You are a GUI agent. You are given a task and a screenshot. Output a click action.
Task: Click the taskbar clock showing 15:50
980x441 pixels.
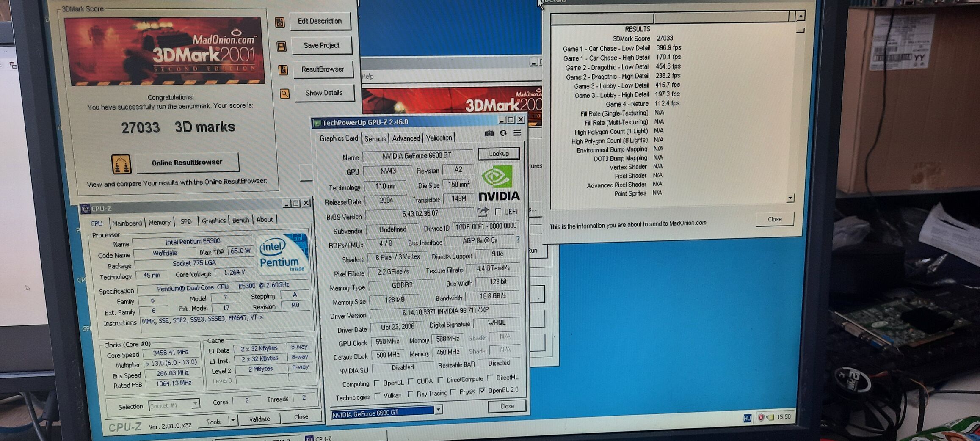point(784,417)
